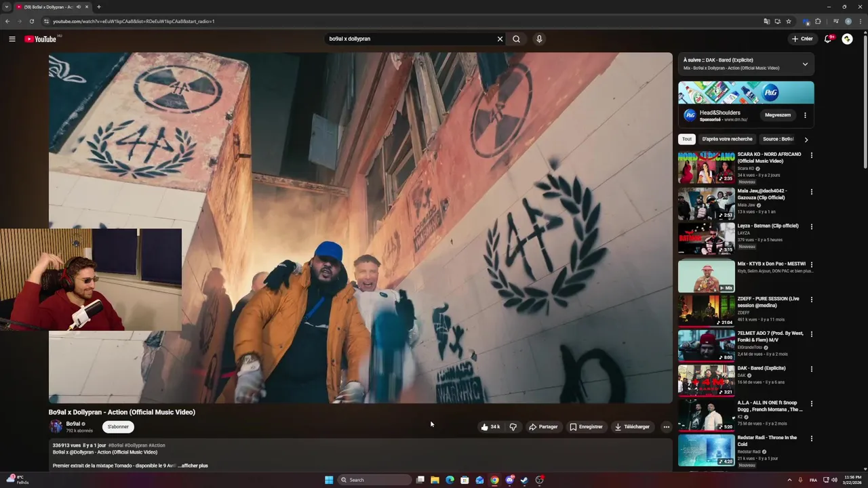Open Megvesszem on the Head&Shoulders ad
This screenshot has height=488, width=868.
(778, 115)
